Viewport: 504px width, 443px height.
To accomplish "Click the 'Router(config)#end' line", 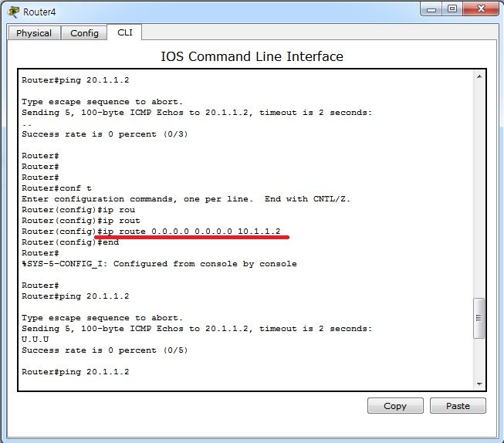I will coord(70,242).
